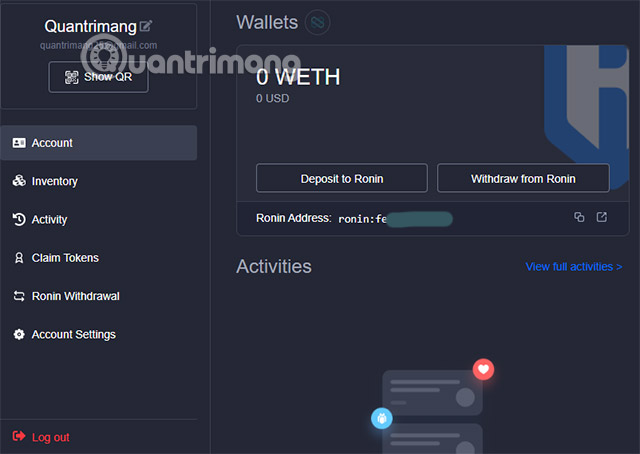Click the 0 WETH balance text
The image size is (640, 454).
[298, 76]
